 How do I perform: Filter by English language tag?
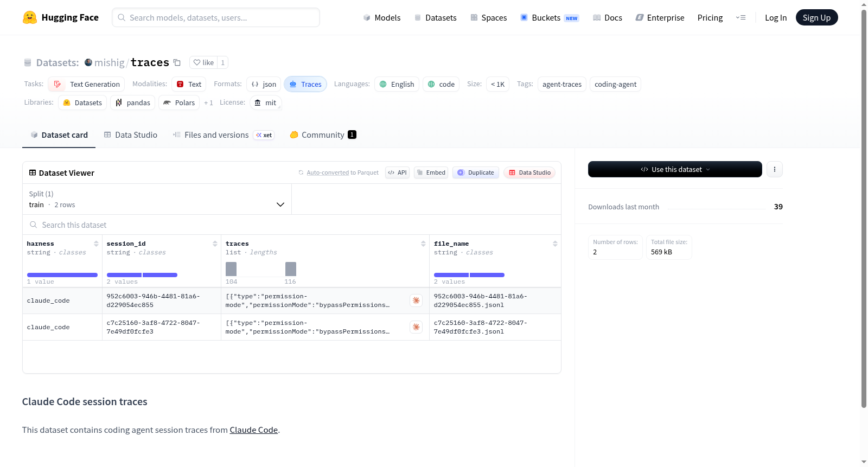coord(397,84)
